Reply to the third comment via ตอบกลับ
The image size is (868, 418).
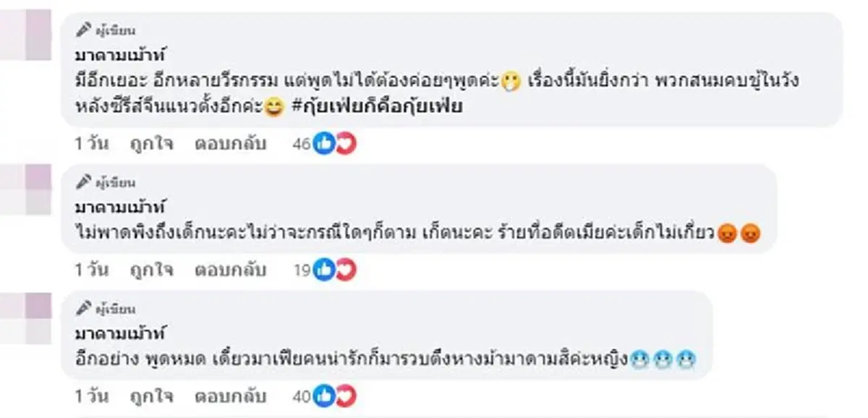pyautogui.click(x=229, y=396)
